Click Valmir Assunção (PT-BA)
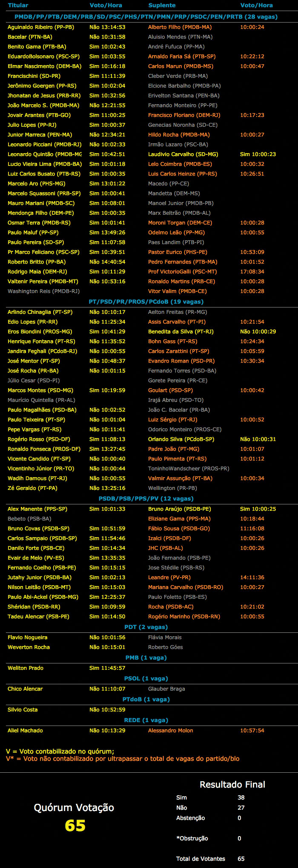The image size is (298, 868). tap(181, 478)
